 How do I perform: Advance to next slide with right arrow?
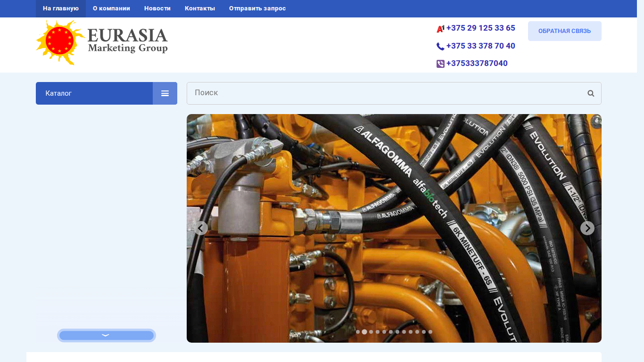(x=587, y=228)
